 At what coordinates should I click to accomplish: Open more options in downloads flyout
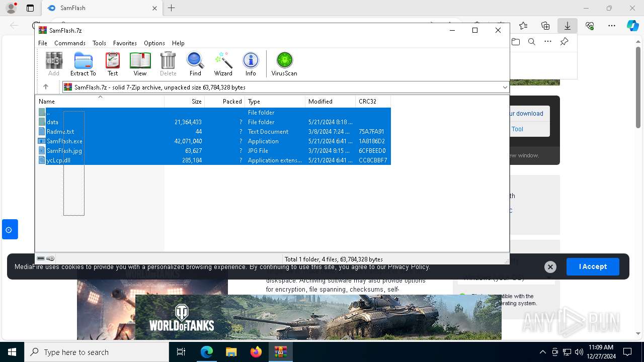(x=548, y=42)
